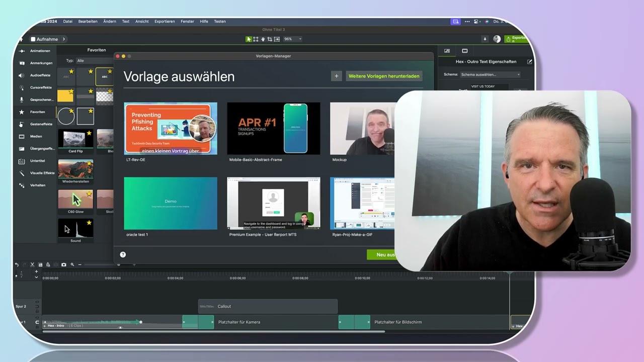Open the Gesteneffekte panel in the sidebar
This screenshot has width=644, height=362.
point(36,124)
